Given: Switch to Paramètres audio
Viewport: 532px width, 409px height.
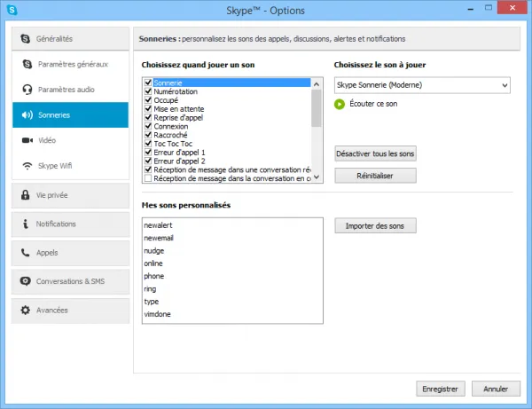Looking at the screenshot, I should (71, 90).
